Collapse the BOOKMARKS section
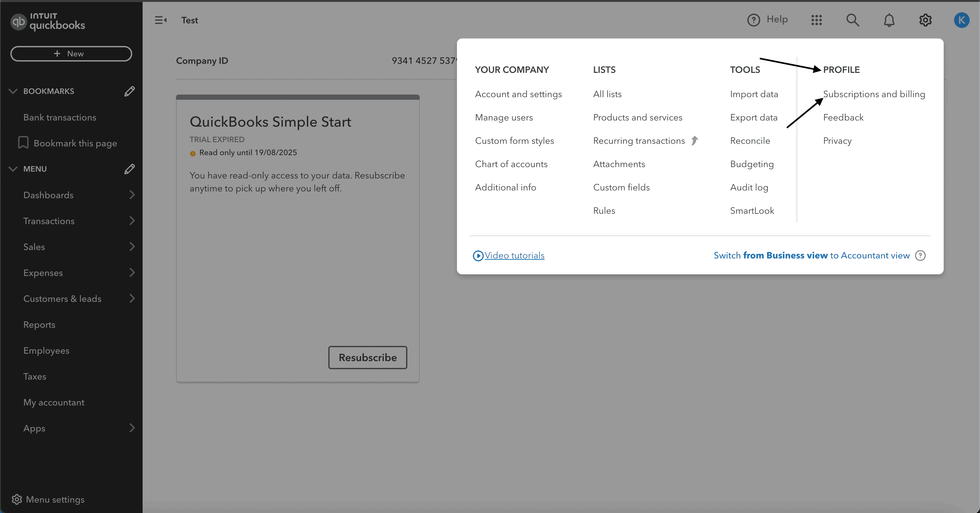This screenshot has height=513, width=980. (13, 91)
